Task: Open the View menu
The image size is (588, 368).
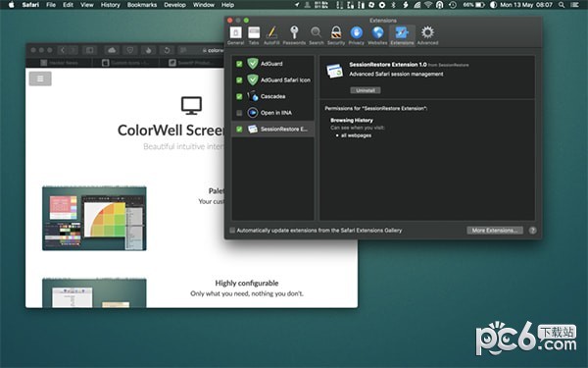Action: point(87,5)
